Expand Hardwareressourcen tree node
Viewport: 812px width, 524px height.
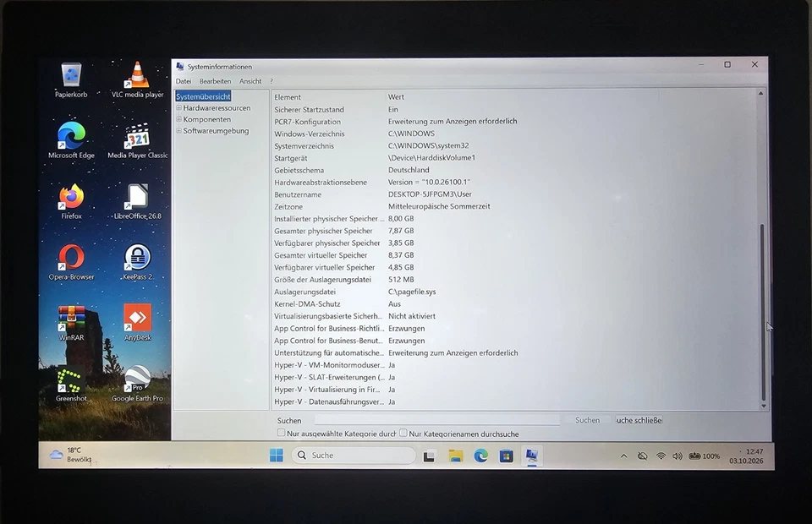(178, 107)
